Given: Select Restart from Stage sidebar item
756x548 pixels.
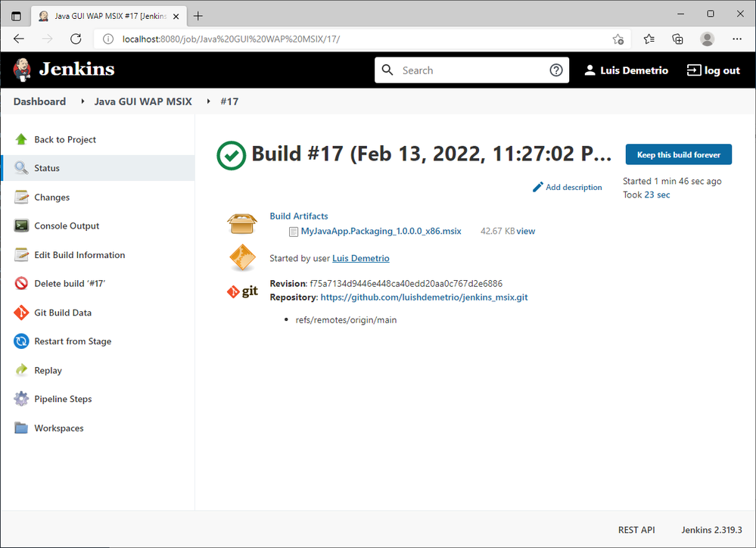Looking at the screenshot, I should tap(98, 341).
